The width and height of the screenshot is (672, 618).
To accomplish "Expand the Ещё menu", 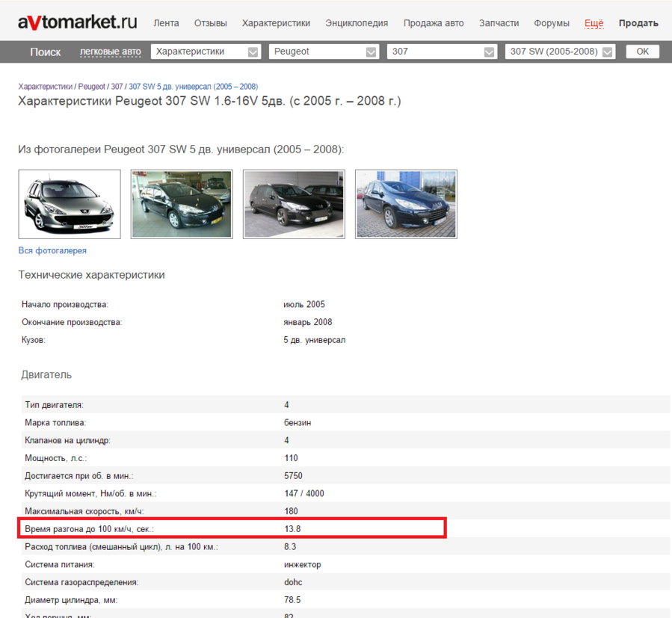I will pos(594,23).
